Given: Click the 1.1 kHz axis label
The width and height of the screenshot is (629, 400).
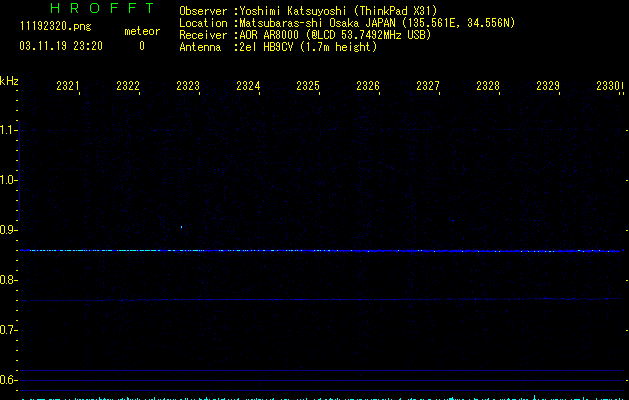Looking at the screenshot, I should tap(8, 130).
